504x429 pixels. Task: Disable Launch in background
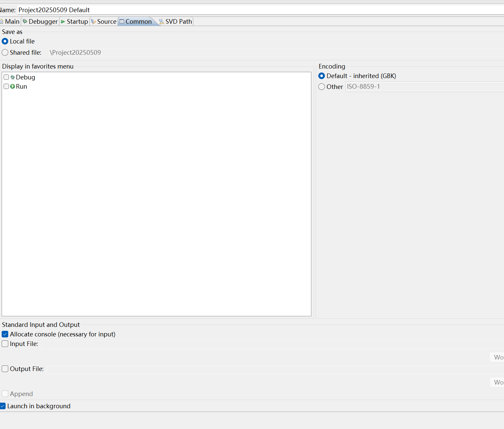click(3, 406)
